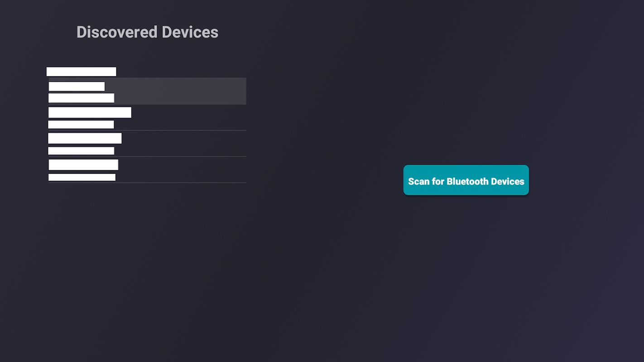Screen dimensions: 644x362
Task: Click the Scan for Bluetooth Devices button
Action: point(466,180)
